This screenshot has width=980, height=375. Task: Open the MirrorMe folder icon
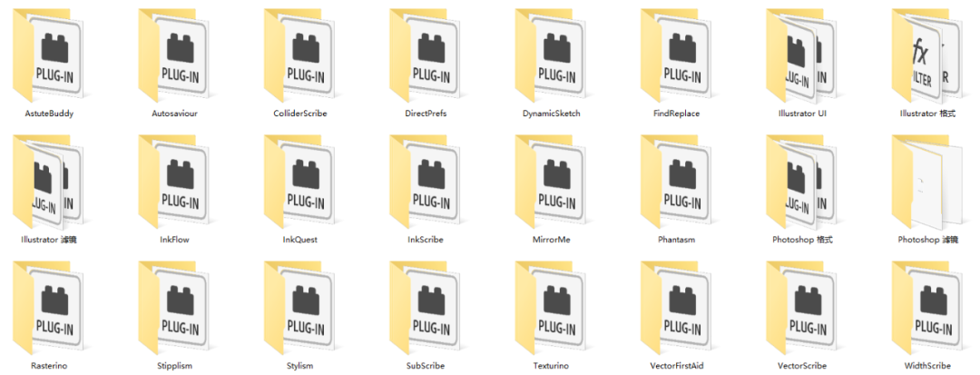[x=552, y=182]
